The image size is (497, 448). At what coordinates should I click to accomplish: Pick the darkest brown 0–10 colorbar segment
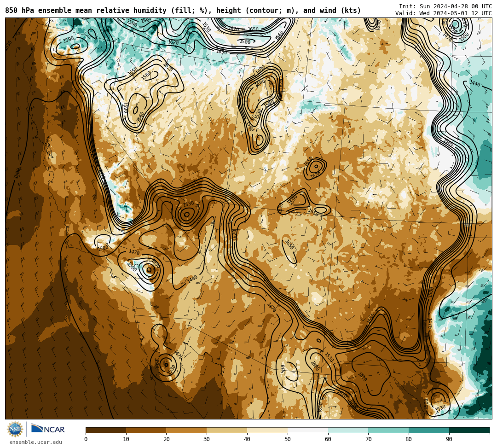(x=106, y=430)
